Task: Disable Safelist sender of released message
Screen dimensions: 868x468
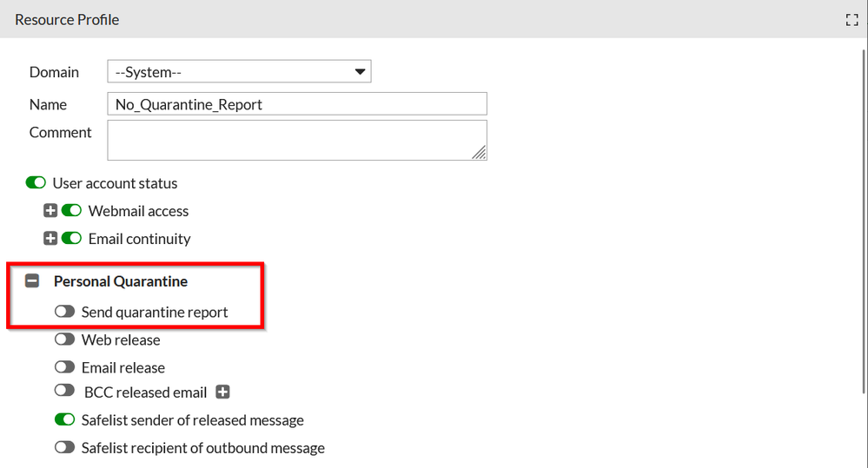Action: tap(65, 419)
